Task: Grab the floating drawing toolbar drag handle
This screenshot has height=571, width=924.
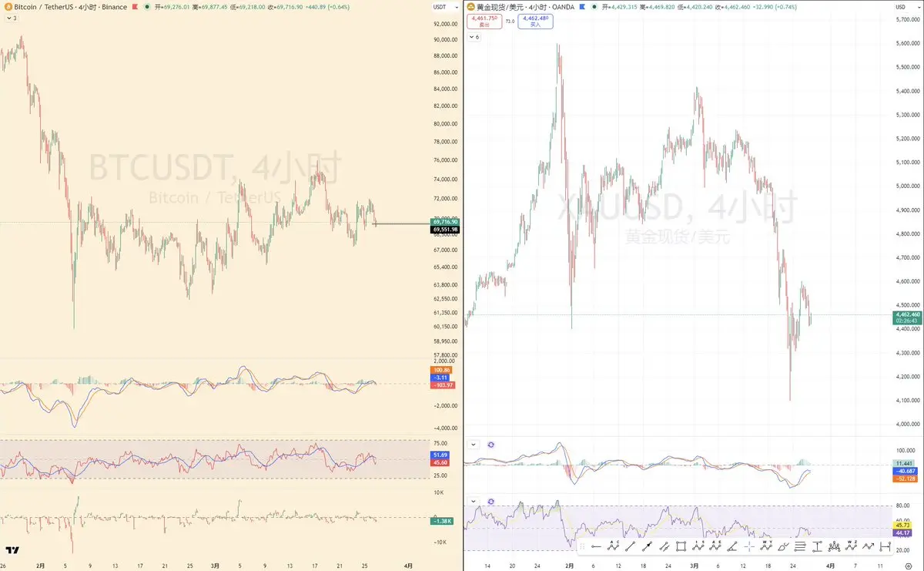Action: (x=582, y=546)
